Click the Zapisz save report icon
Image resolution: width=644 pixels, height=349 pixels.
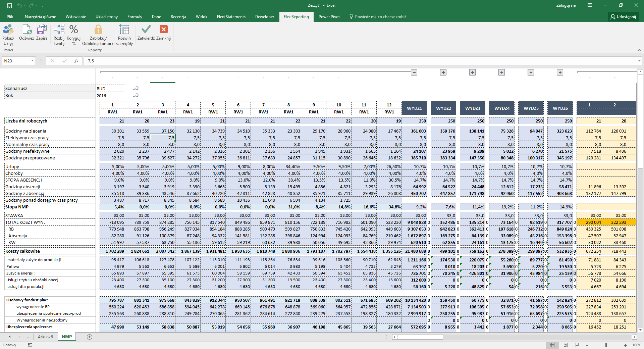(x=42, y=30)
